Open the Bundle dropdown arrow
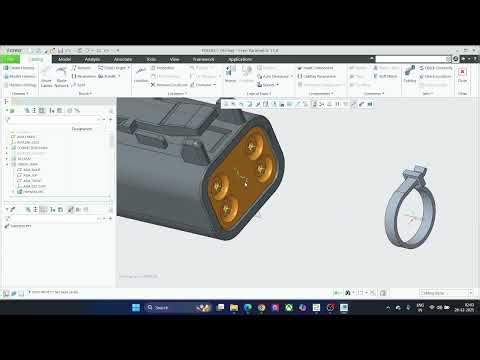Image resolution: width=480 pixels, height=360 pixels. 119,76
